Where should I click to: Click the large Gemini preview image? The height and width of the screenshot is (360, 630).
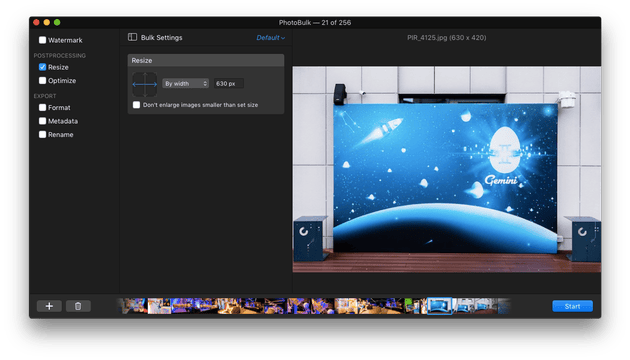pos(446,169)
